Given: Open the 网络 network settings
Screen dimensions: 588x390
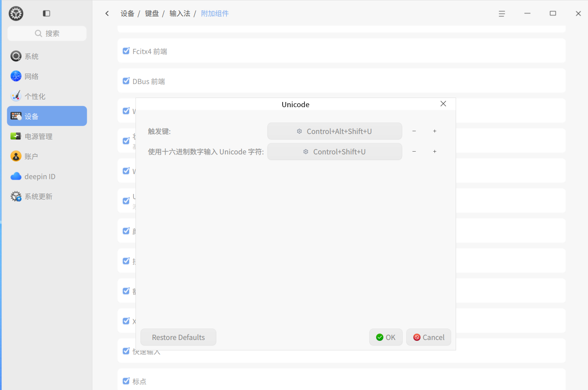Looking at the screenshot, I should (x=47, y=76).
